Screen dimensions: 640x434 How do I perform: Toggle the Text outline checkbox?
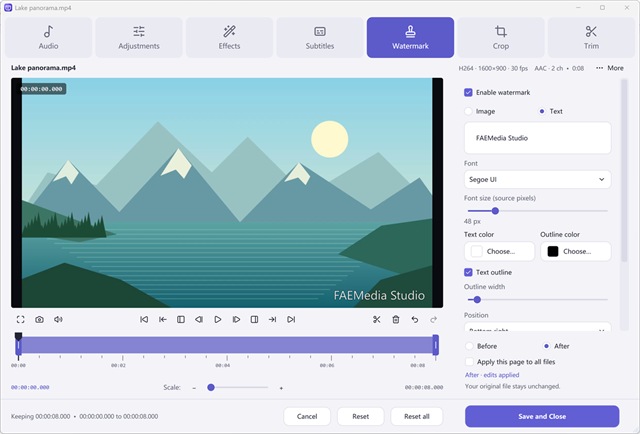click(468, 272)
